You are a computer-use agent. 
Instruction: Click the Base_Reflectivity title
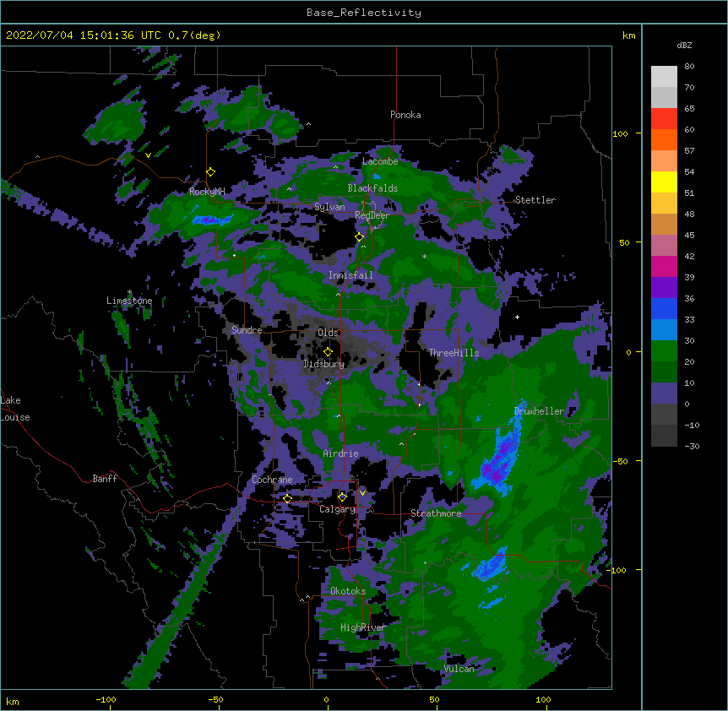(364, 13)
